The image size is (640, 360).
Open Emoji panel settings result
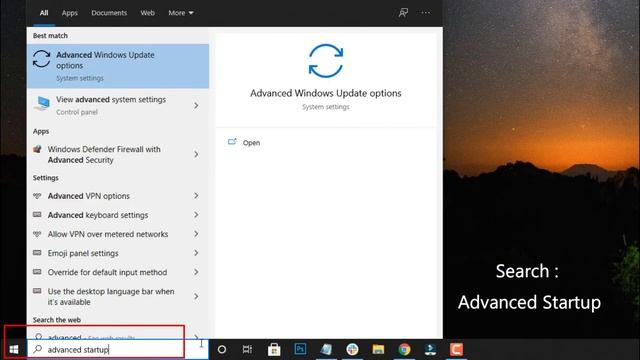pyautogui.click(x=118, y=253)
